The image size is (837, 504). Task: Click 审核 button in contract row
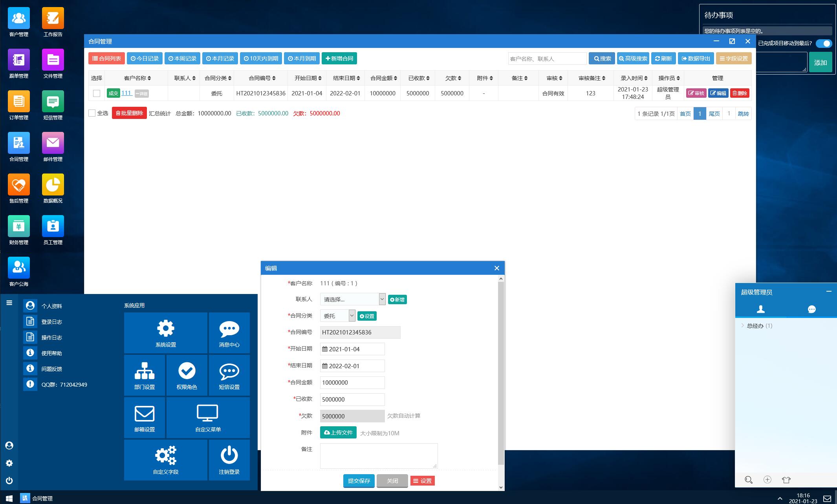pos(696,93)
